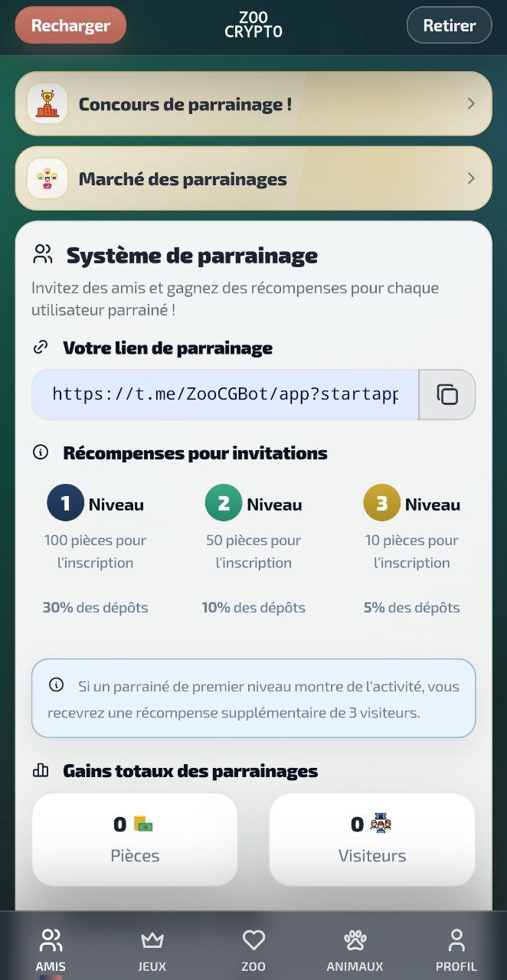
Task: Tap the people icon on Marché des parrainages
Action: [x=47, y=178]
